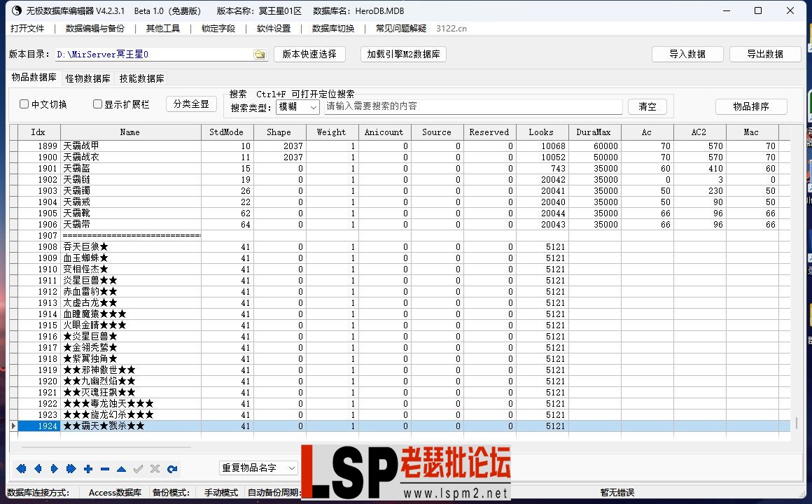The height and width of the screenshot is (504, 812).
Task: Open the 模糊 search type dropdown
Action: [297, 106]
